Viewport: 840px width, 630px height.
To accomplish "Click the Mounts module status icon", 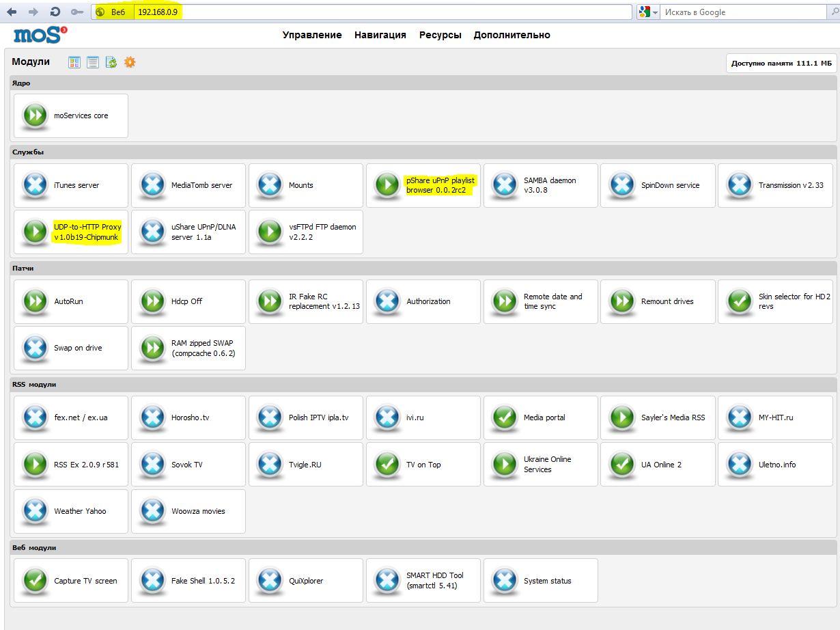I will (x=270, y=185).
